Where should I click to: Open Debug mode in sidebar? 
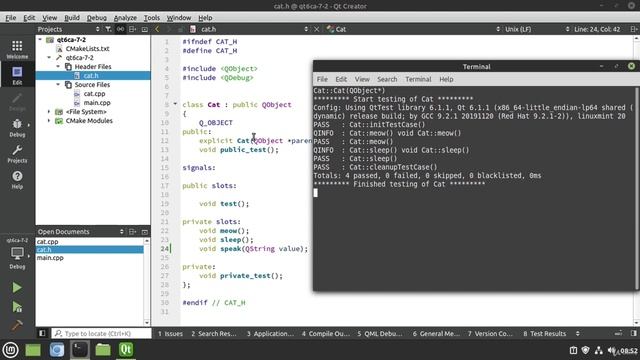17,127
